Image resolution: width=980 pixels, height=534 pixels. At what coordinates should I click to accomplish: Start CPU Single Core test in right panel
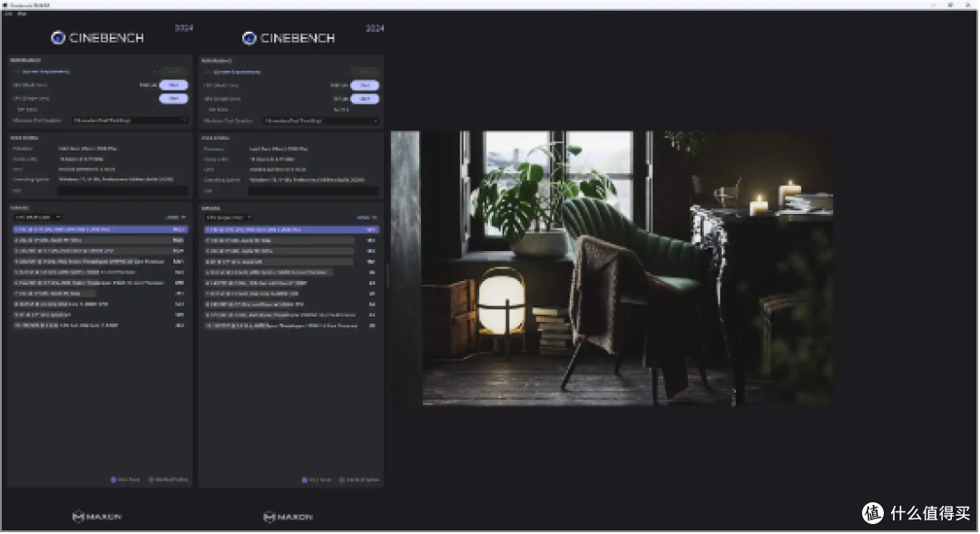point(365,99)
